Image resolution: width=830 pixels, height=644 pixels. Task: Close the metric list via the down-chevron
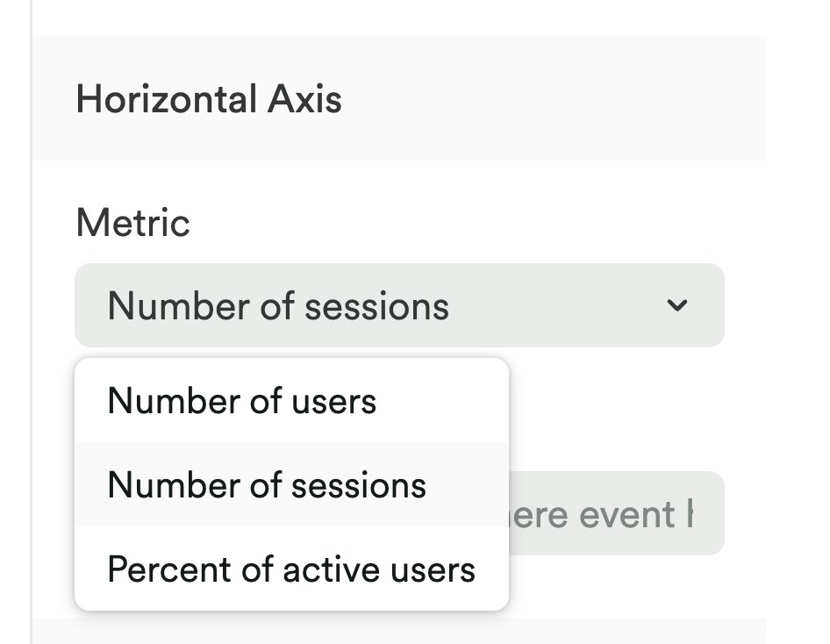676,305
